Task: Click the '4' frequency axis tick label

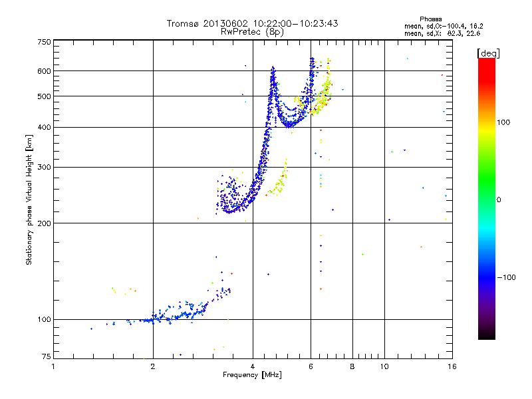Action: pyautogui.click(x=253, y=366)
